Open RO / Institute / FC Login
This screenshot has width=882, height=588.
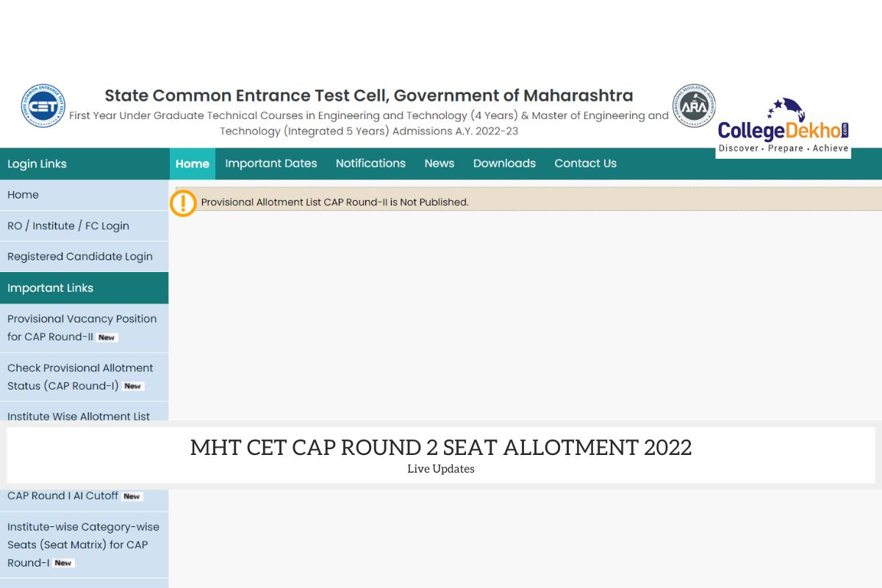pos(68,226)
